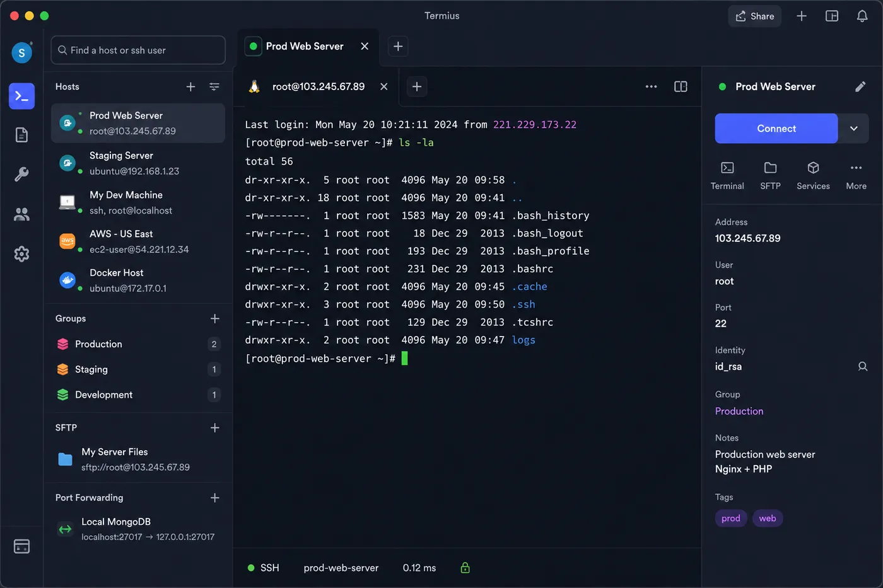Expand Connect options dropdown arrow
This screenshot has width=883, height=588.
click(x=854, y=129)
